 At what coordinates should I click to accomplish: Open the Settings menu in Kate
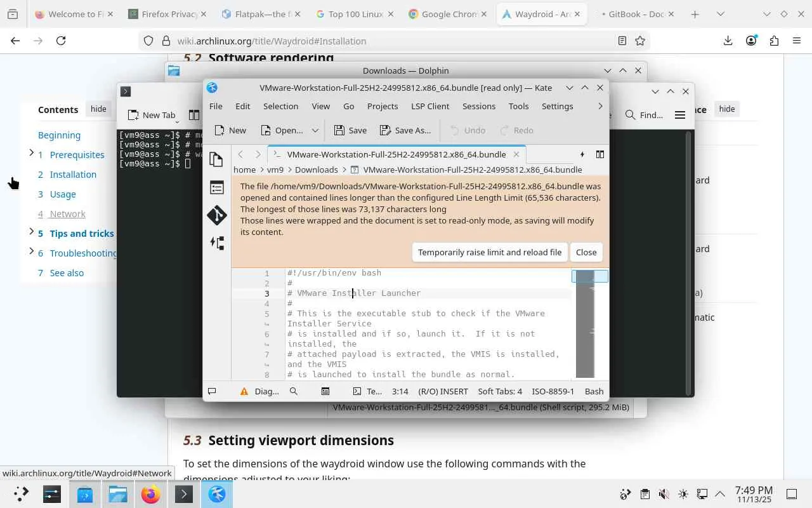[x=557, y=106]
